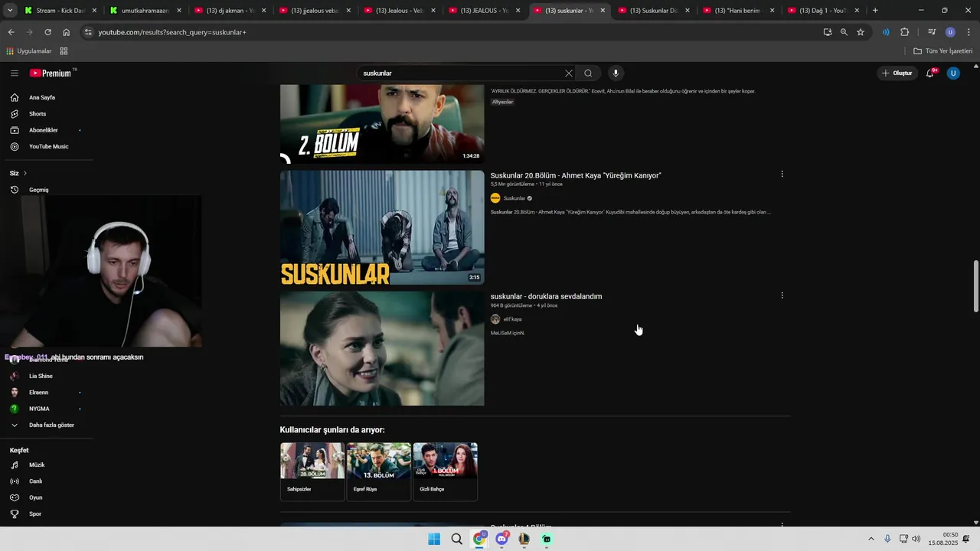Open Windows taskbar search

pos(457,539)
